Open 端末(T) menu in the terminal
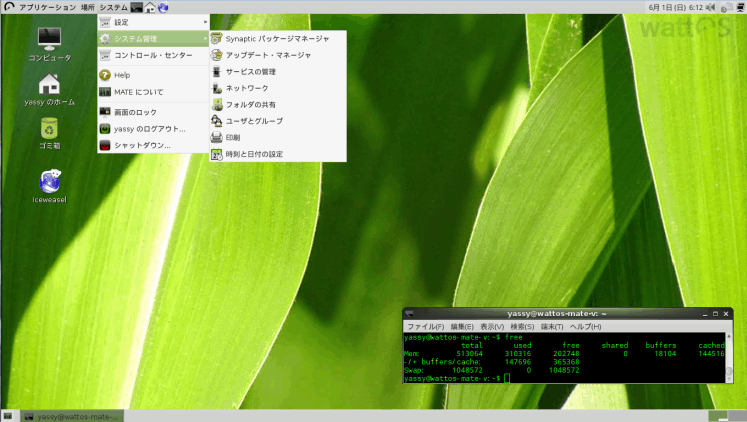747x422 pixels. [552, 327]
